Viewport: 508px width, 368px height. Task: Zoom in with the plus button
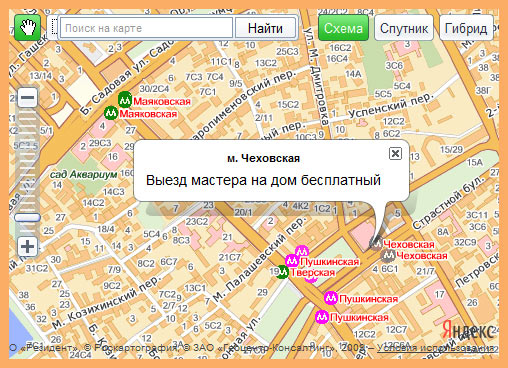pos(27,247)
